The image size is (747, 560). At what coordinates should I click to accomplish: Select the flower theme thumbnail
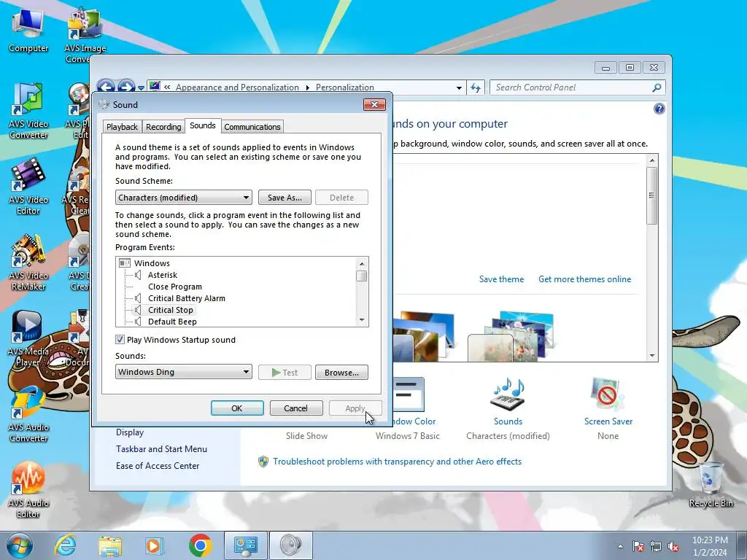[x=511, y=335]
